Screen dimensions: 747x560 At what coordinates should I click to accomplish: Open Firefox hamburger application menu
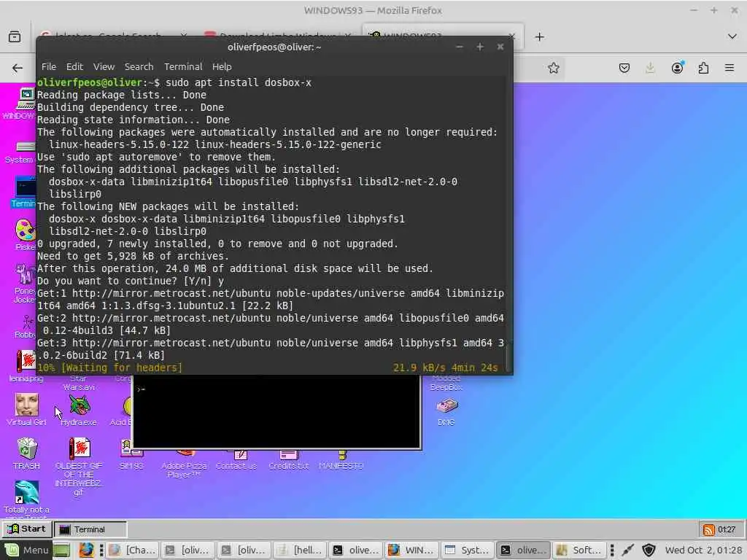click(729, 68)
